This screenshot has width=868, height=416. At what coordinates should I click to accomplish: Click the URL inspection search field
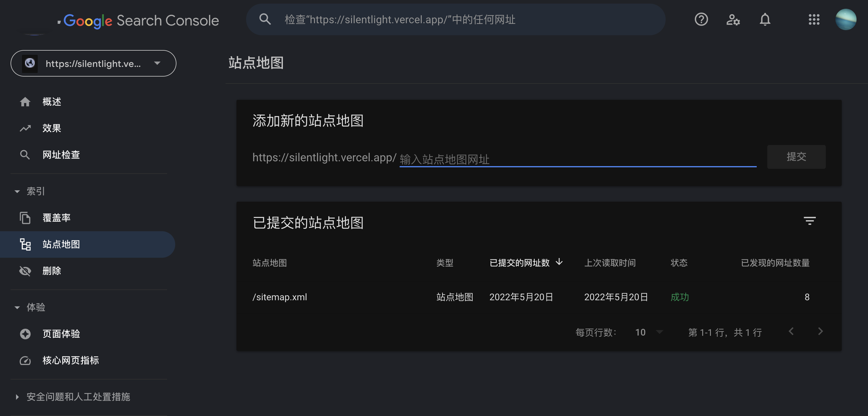click(x=456, y=20)
